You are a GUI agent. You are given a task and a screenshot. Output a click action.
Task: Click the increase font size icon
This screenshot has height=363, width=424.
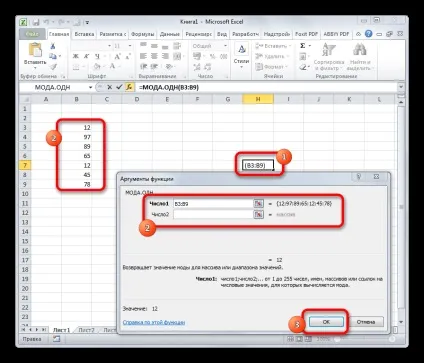117,56
